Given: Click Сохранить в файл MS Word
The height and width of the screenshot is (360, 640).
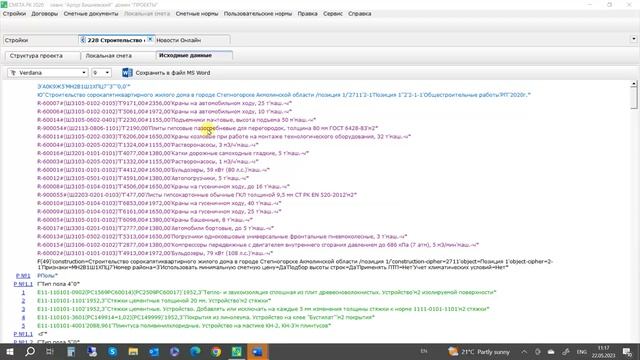Looking at the screenshot, I should (x=173, y=73).
